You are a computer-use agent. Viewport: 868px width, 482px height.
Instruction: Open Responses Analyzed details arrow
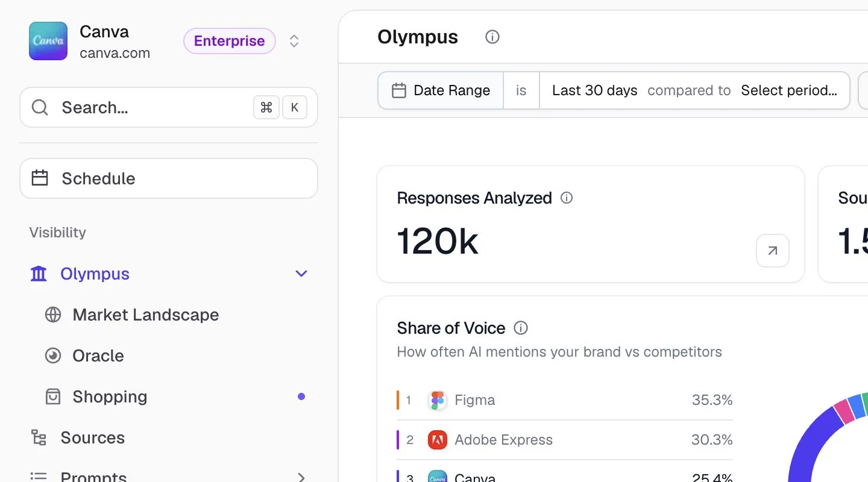(x=773, y=251)
